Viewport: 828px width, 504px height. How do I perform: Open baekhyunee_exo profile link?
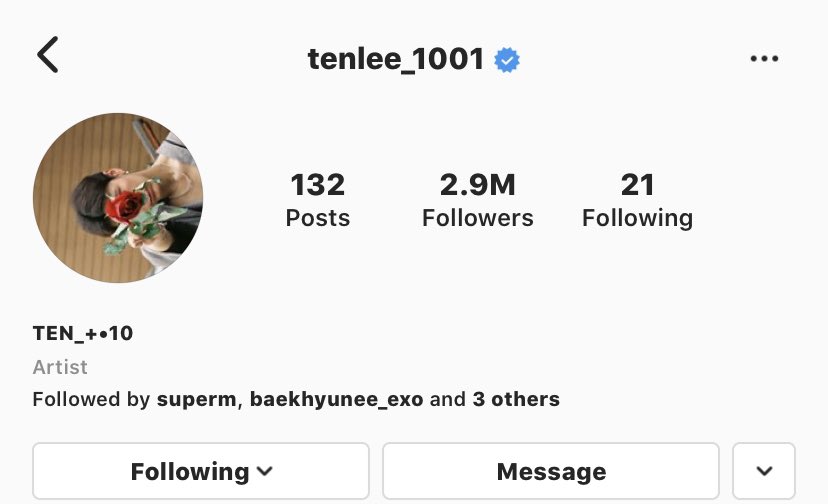click(336, 399)
